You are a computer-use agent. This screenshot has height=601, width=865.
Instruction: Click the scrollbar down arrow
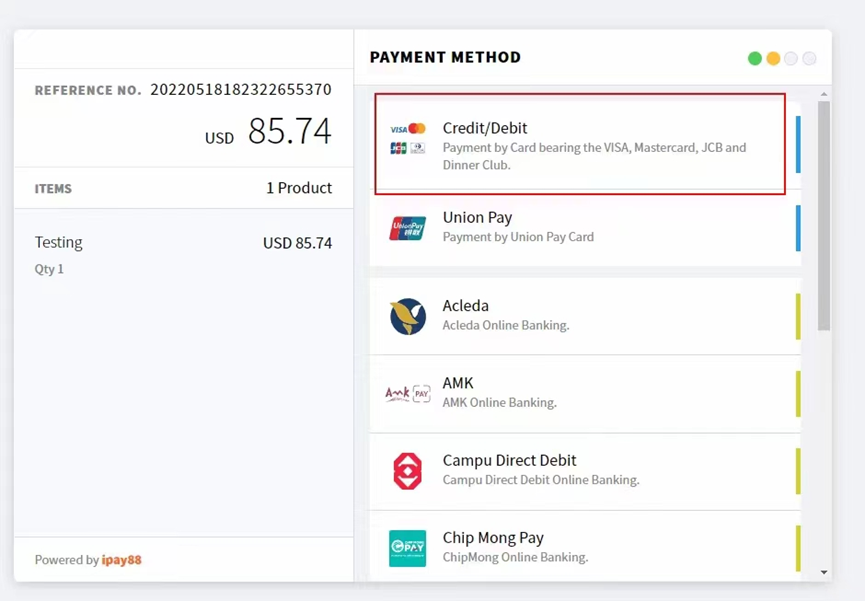(x=824, y=572)
